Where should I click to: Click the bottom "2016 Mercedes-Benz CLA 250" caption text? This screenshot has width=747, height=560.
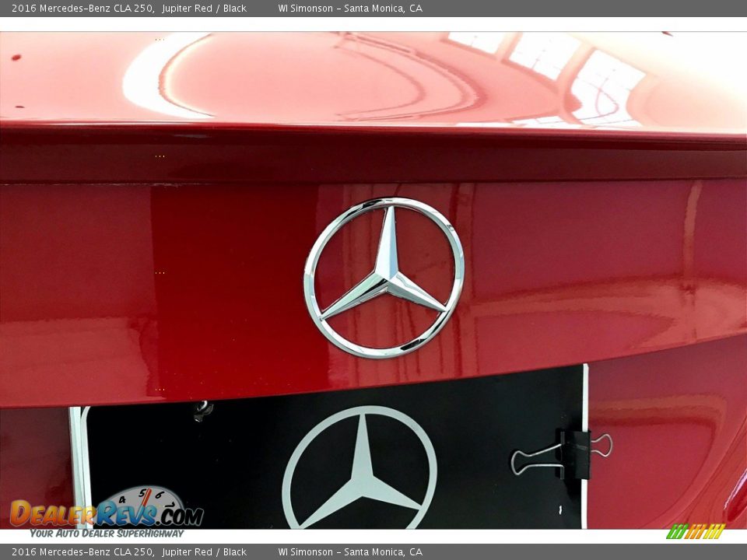click(x=83, y=552)
